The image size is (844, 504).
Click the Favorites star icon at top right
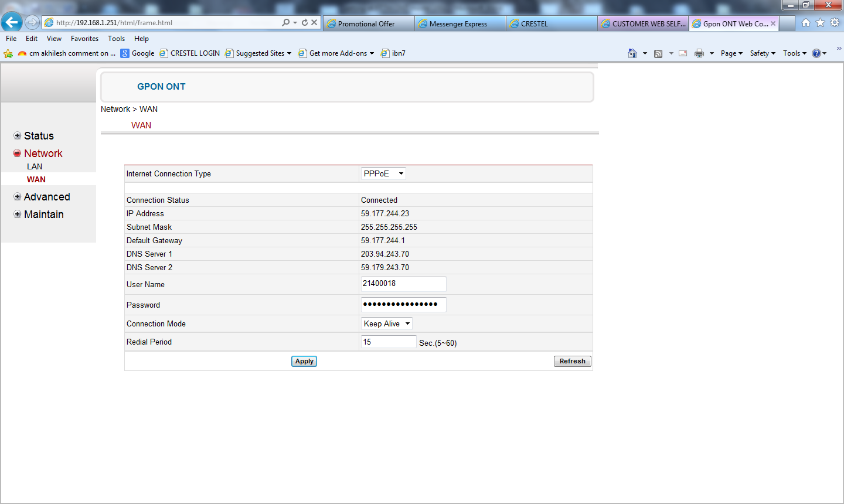(x=820, y=22)
